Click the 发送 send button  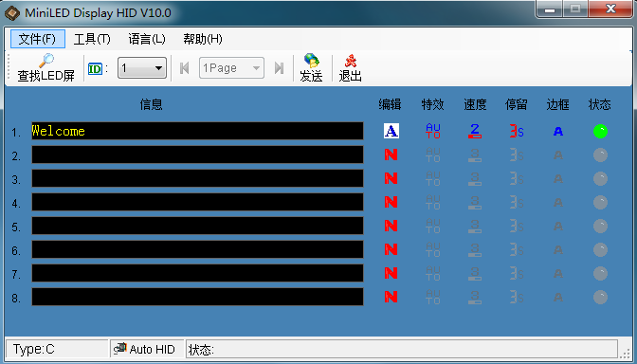click(311, 67)
